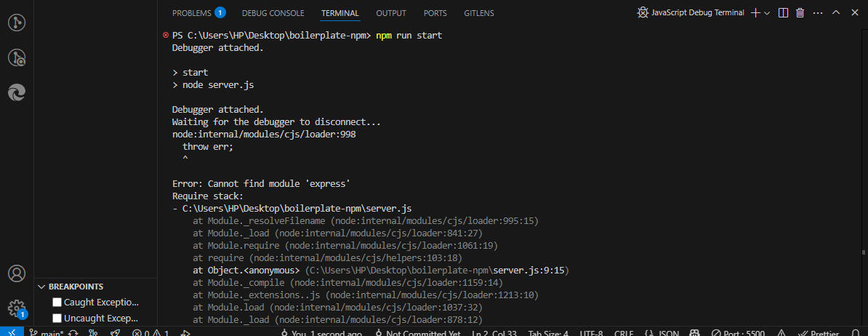Image resolution: width=868 pixels, height=336 pixels.
Task: Open the Copilot status bar icon
Action: click(x=694, y=333)
